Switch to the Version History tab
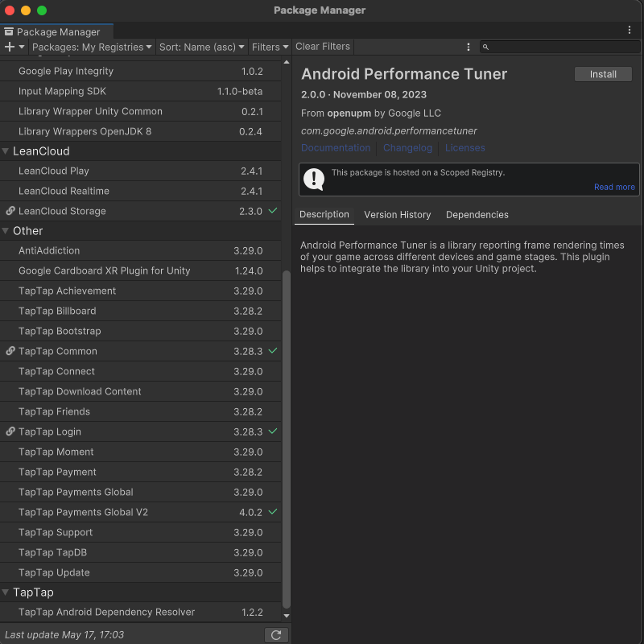 (397, 214)
